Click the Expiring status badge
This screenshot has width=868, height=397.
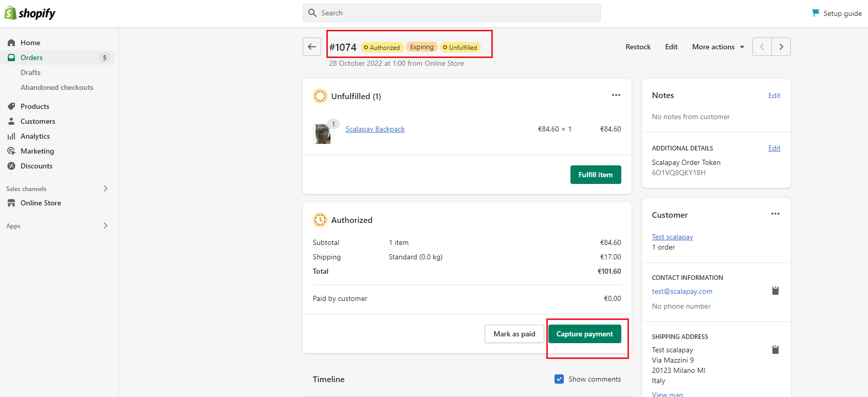422,47
